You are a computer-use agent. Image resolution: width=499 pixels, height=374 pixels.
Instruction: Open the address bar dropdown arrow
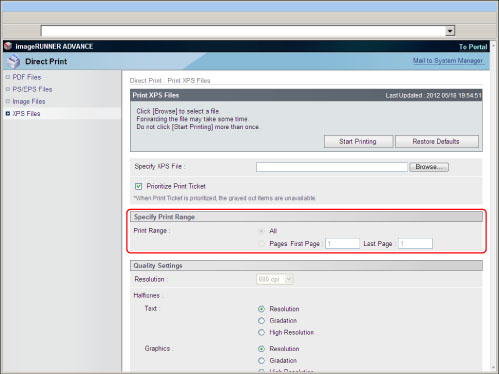[x=450, y=31]
